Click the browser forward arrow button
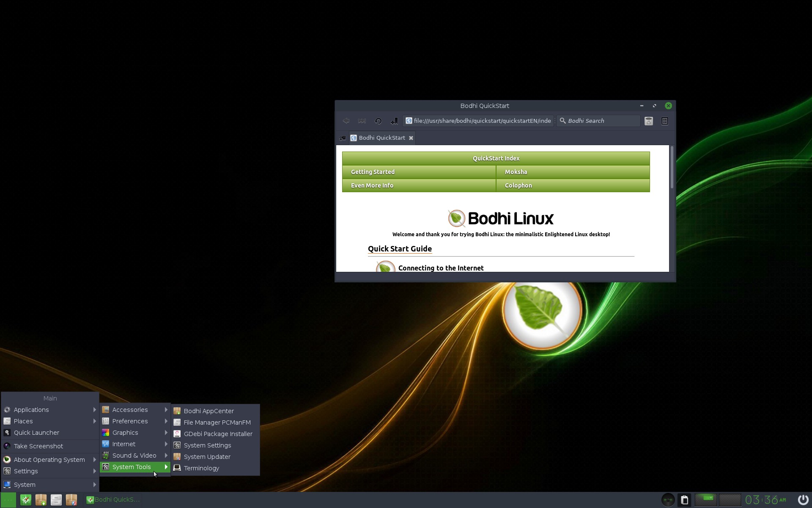 coord(362,121)
